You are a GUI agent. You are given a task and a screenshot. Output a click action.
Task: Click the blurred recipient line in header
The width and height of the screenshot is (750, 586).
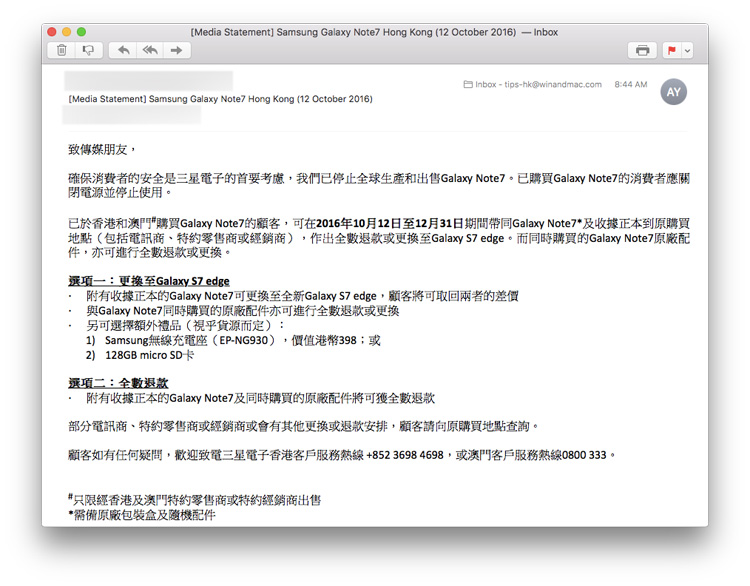(x=130, y=115)
